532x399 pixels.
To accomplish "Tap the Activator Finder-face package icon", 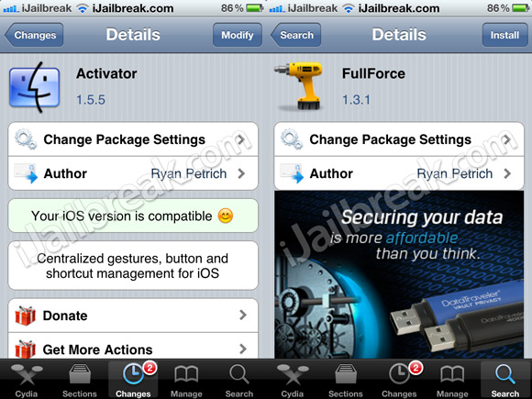I will [x=35, y=87].
